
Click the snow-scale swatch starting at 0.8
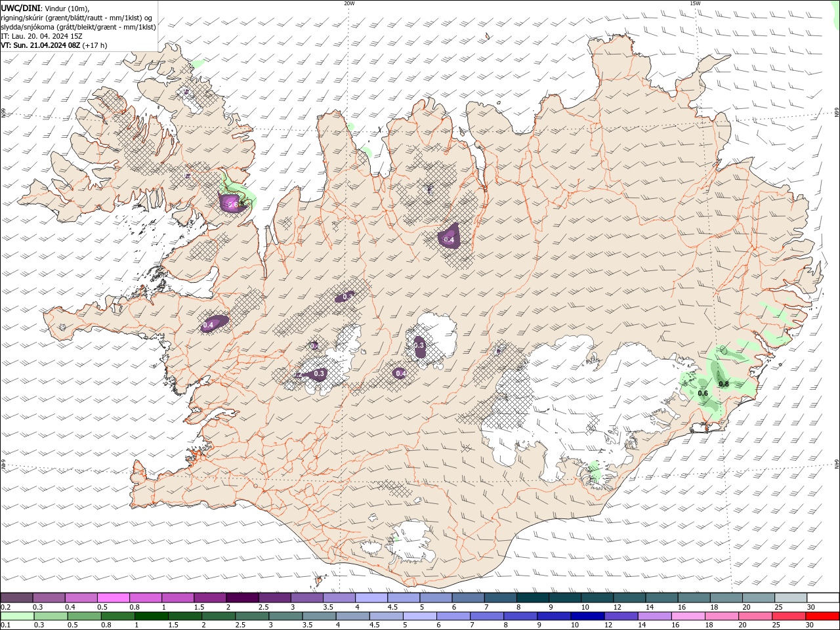145,598
